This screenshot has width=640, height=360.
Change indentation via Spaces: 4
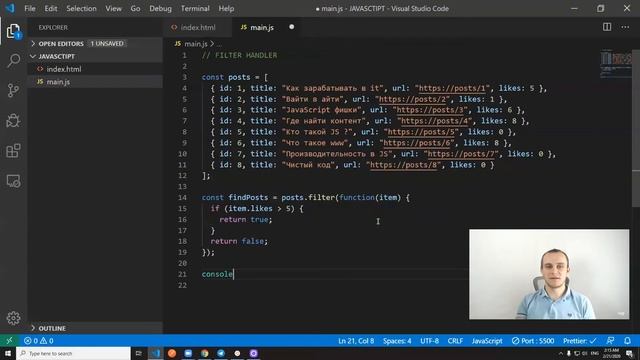point(397,340)
